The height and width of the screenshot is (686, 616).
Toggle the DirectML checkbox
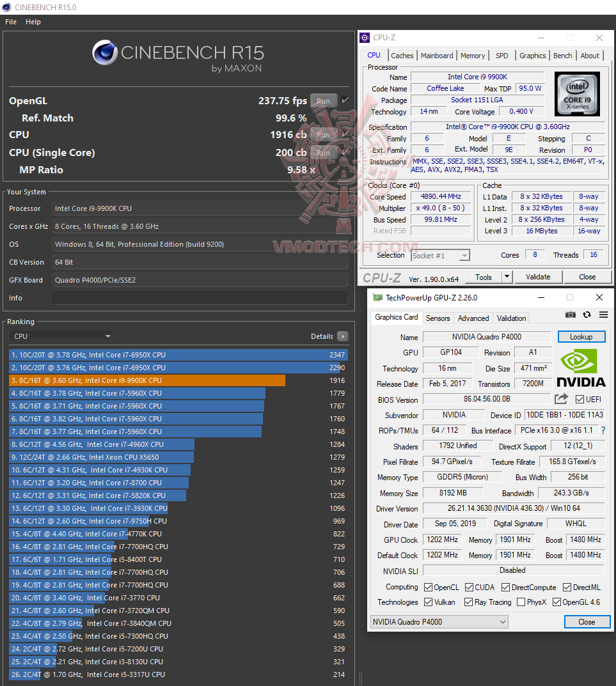coord(567,587)
